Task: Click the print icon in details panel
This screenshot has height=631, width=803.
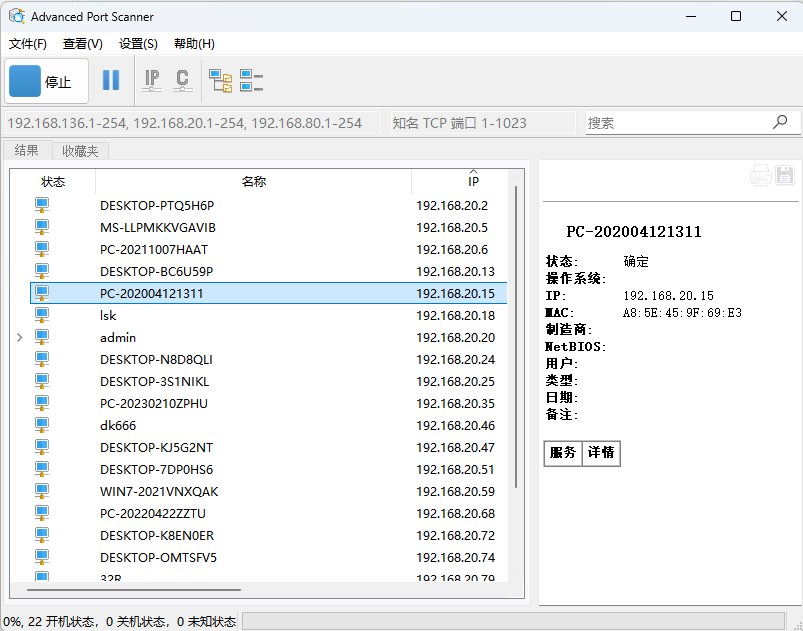Action: tap(760, 174)
